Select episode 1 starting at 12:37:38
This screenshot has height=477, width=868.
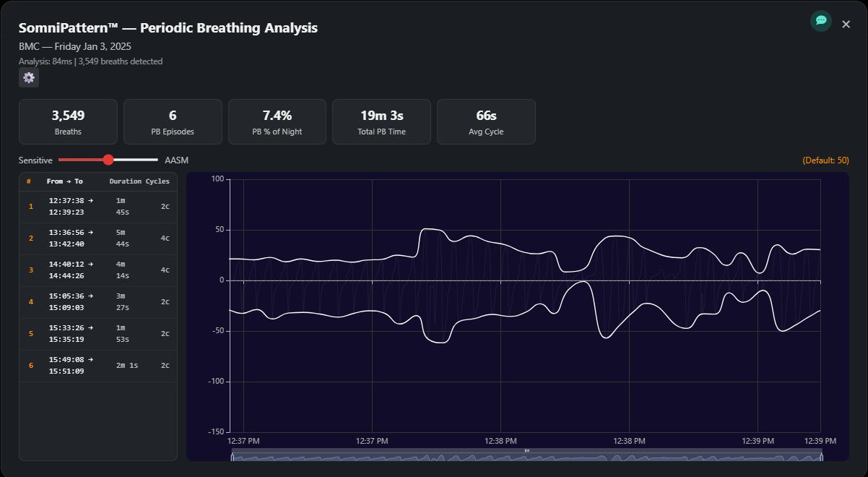97,207
